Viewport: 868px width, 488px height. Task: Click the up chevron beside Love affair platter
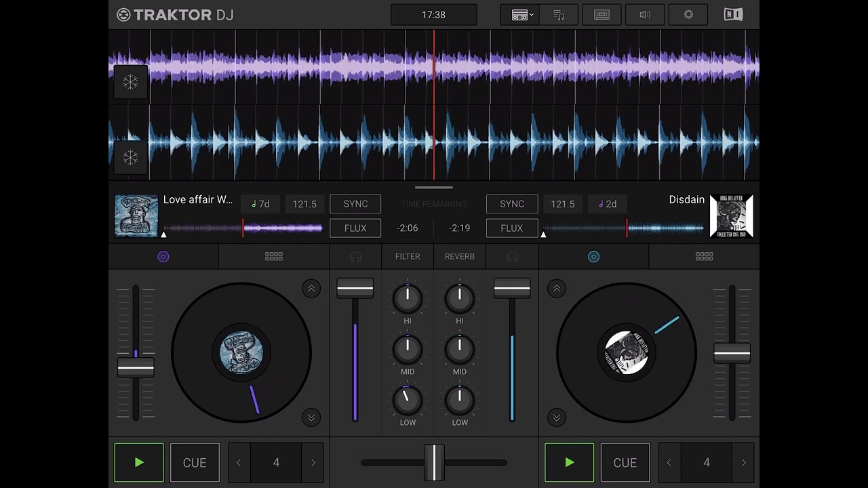(x=311, y=289)
